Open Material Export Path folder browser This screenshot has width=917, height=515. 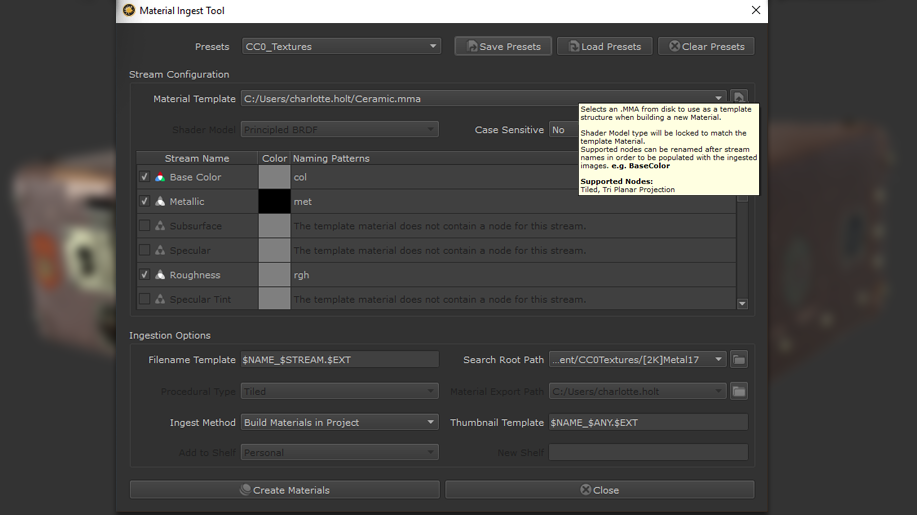[x=739, y=392]
